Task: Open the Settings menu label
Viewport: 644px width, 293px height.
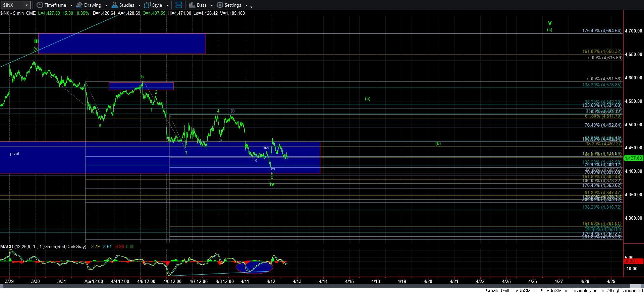Action: [x=233, y=5]
